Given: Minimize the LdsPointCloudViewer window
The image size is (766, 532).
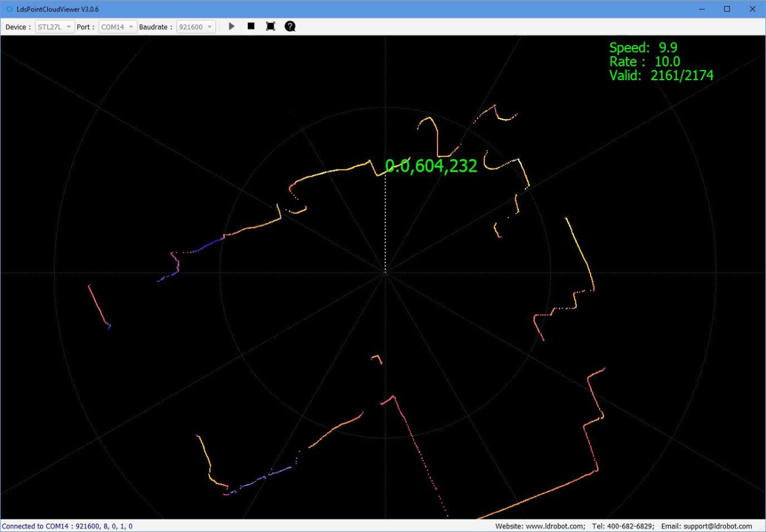Looking at the screenshot, I should coord(701,9).
